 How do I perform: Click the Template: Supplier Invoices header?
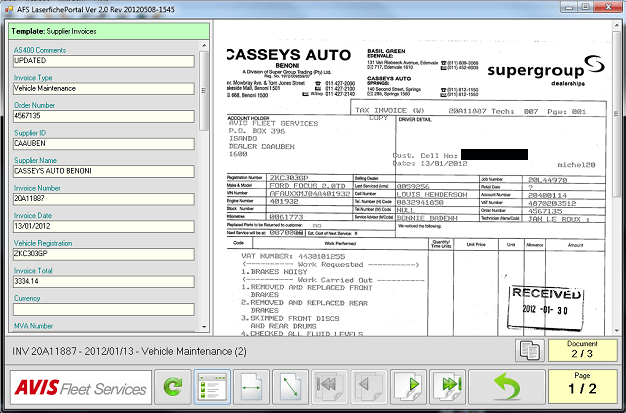pyautogui.click(x=109, y=31)
